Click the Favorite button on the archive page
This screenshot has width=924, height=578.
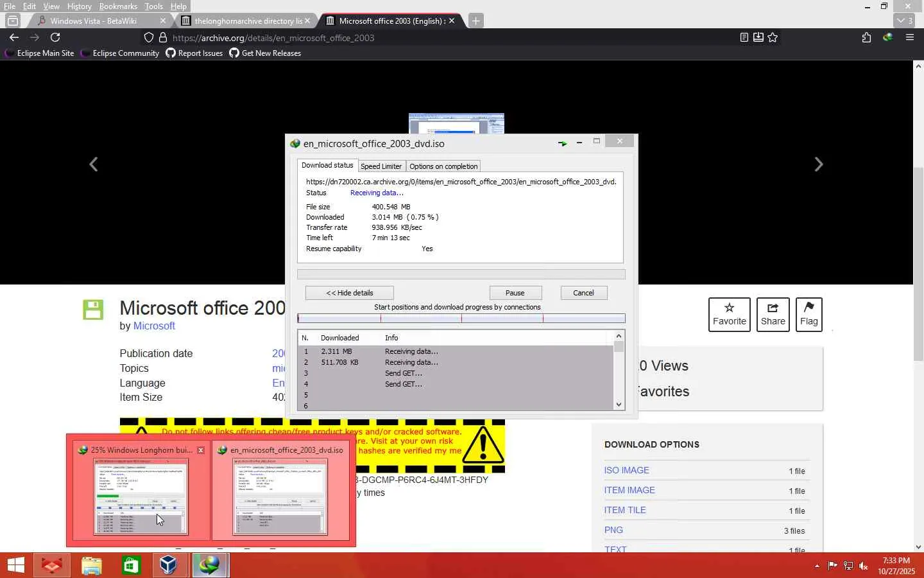[x=730, y=315]
